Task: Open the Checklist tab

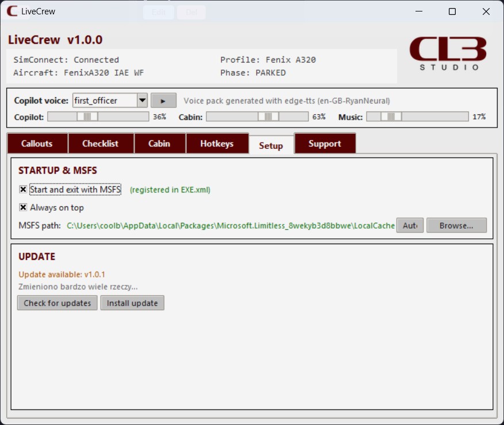Action: pos(101,143)
